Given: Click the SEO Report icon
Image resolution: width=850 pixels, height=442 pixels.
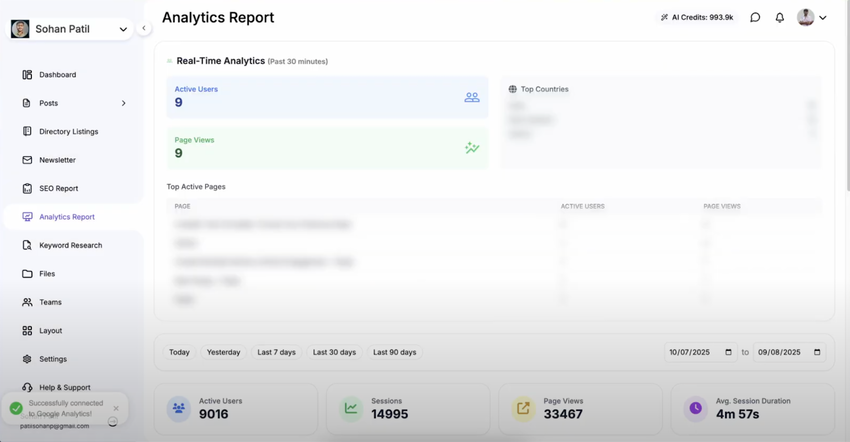Looking at the screenshot, I should (x=27, y=188).
